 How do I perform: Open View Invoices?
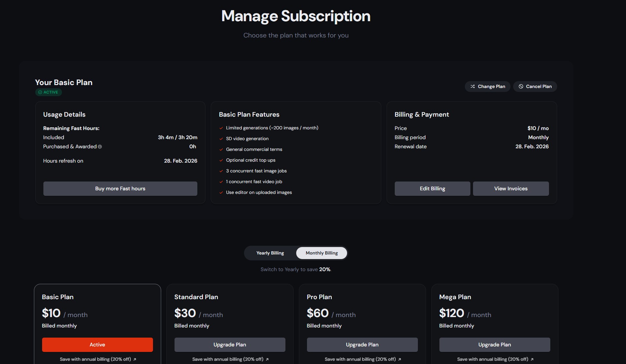pyautogui.click(x=511, y=189)
